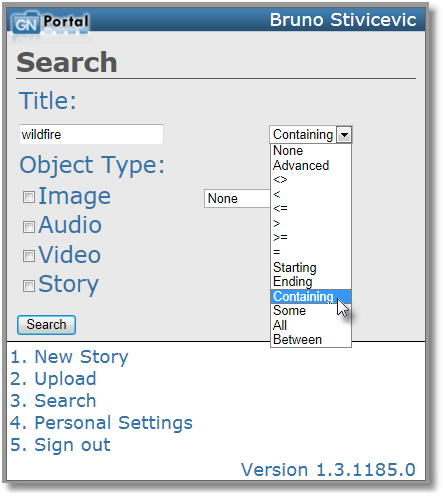Focus the Title text field with wildfire
443x497 pixels.
[x=91, y=134]
